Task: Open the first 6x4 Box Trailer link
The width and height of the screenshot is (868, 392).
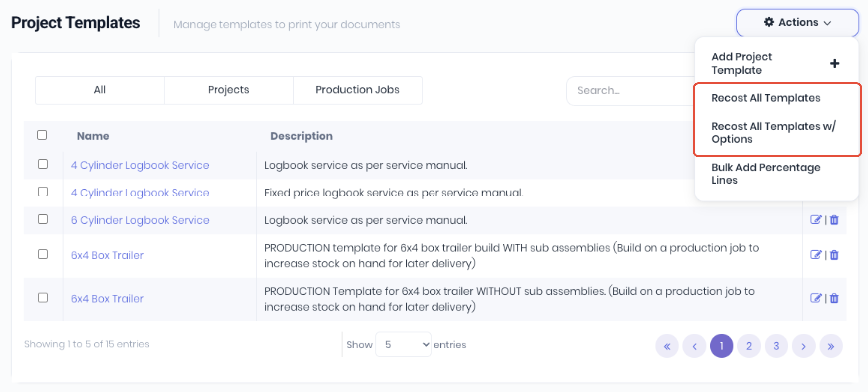Action: (107, 255)
